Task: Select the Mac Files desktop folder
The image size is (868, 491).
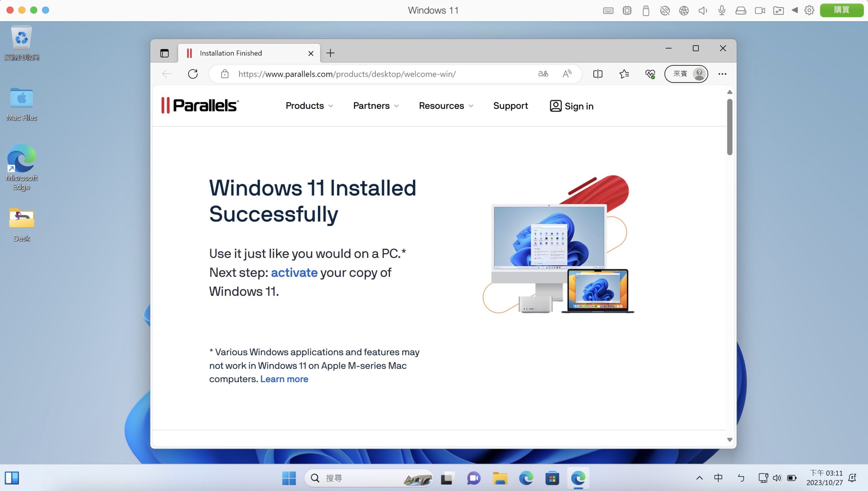Action: [x=22, y=104]
